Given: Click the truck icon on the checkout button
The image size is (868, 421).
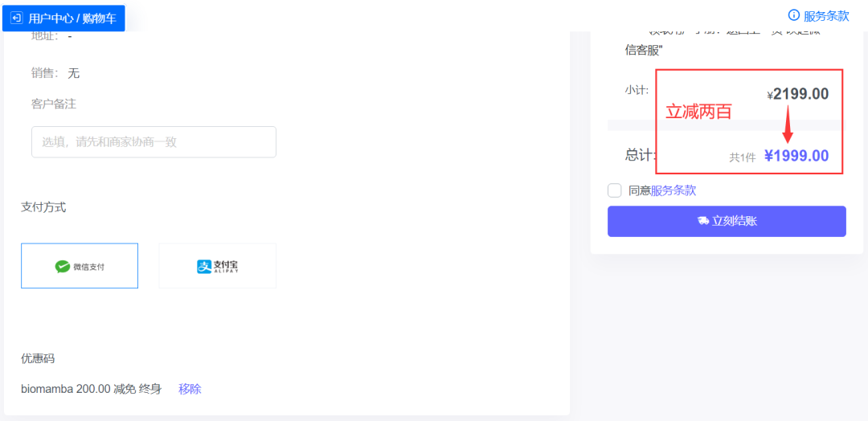Looking at the screenshot, I should click(703, 221).
